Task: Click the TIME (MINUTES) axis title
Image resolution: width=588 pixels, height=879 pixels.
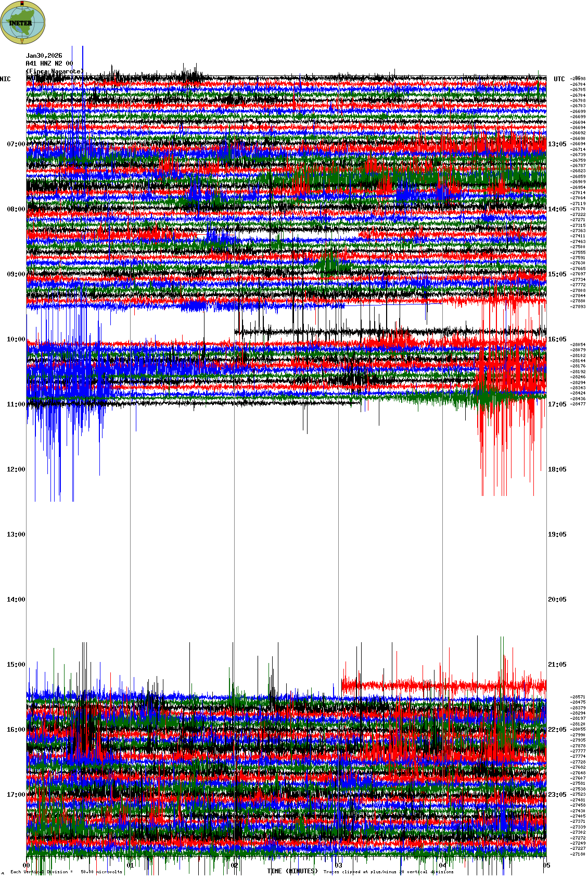Action: click(292, 871)
